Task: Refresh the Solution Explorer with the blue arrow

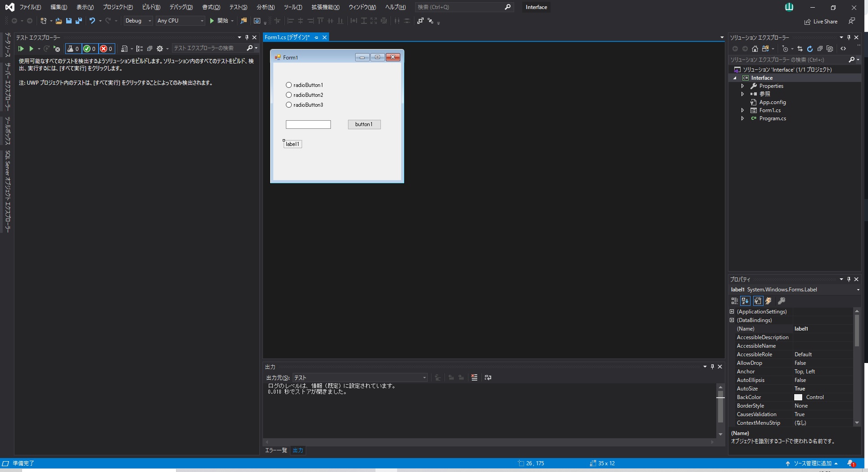Action: tap(809, 49)
